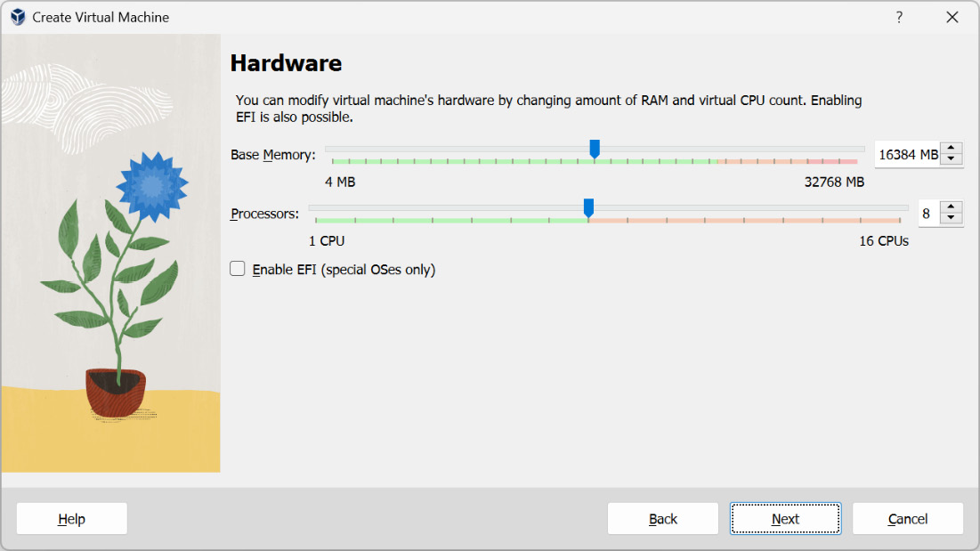Increase Base Memory with the up arrow
Image resolution: width=980 pixels, height=551 pixels.
click(951, 148)
